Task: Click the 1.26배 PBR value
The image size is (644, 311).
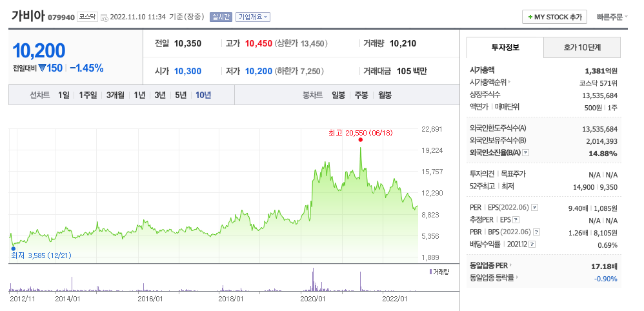Action: pyautogui.click(x=577, y=233)
